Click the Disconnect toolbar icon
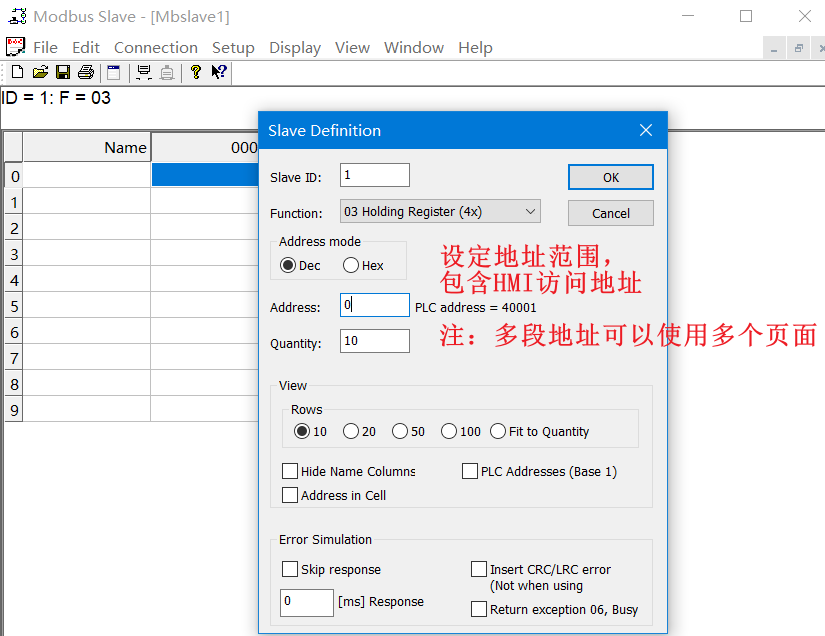The image size is (825, 636). pos(167,72)
